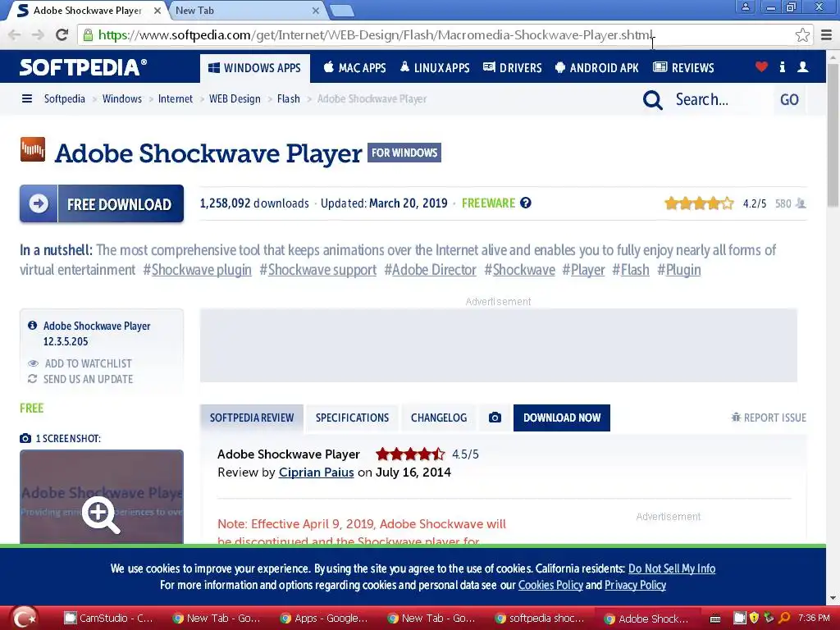Open the info icon in Softpedia header
Viewport: 840px width, 630px height.
[x=782, y=67]
